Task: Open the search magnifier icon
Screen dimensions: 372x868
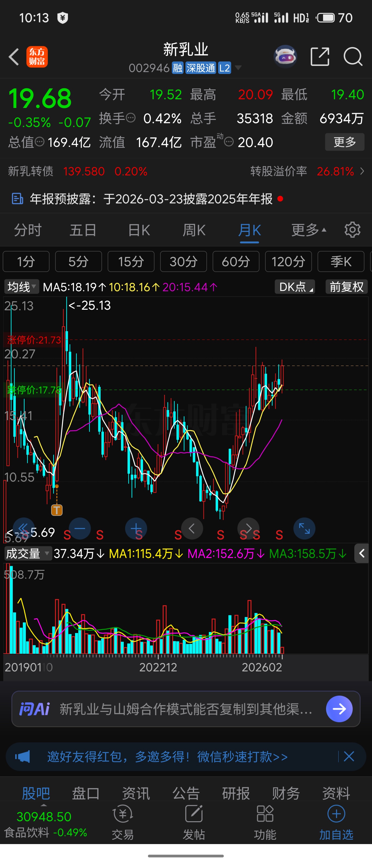Action: pos(353,57)
